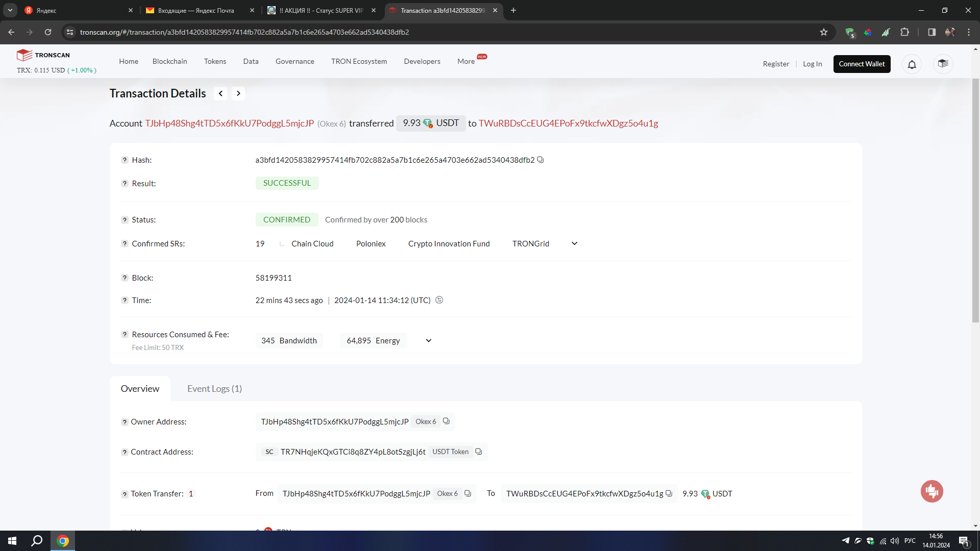Copy the transaction hash
The width and height of the screenshot is (980, 551).
point(541,160)
